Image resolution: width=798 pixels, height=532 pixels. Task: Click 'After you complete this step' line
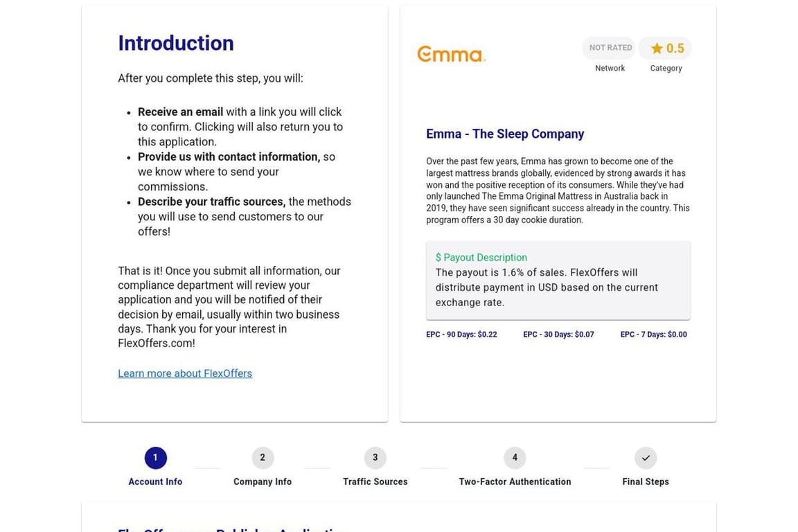(x=210, y=78)
